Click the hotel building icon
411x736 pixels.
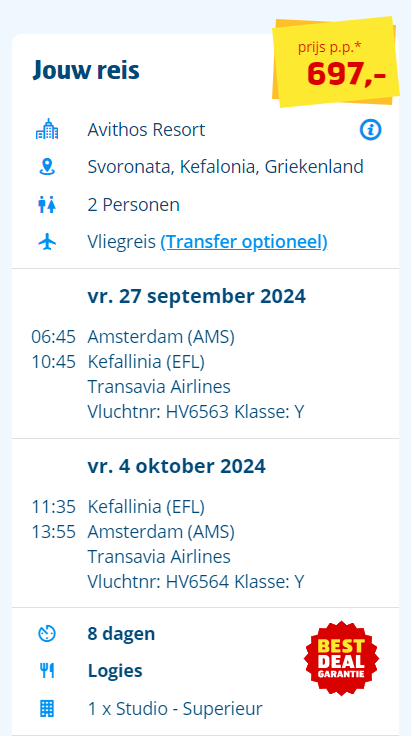(x=47, y=130)
